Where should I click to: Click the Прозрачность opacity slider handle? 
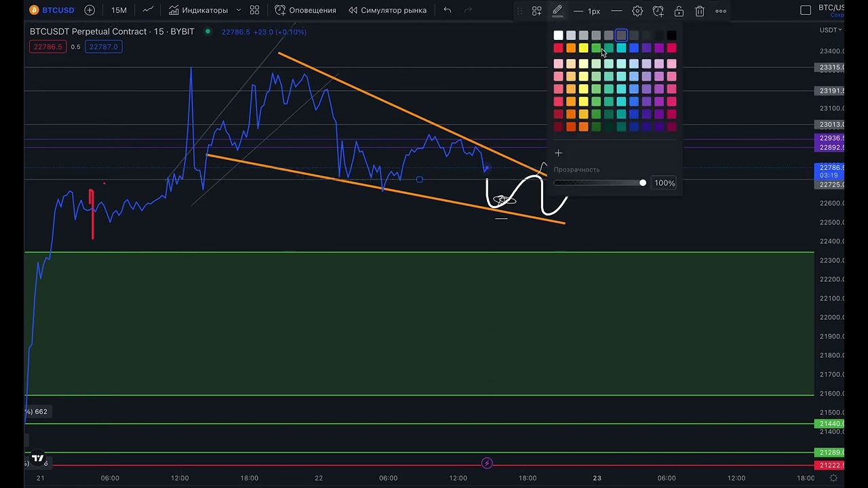643,183
